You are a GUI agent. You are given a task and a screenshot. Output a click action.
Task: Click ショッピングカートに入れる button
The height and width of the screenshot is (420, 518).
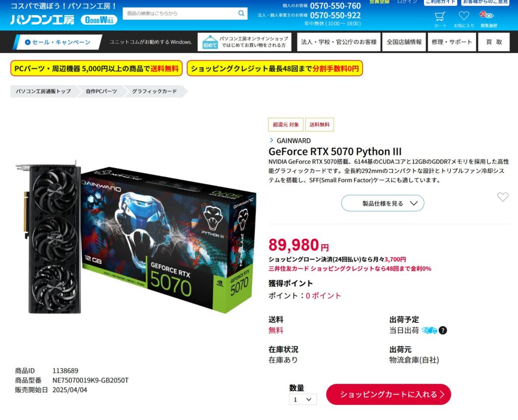pos(388,394)
